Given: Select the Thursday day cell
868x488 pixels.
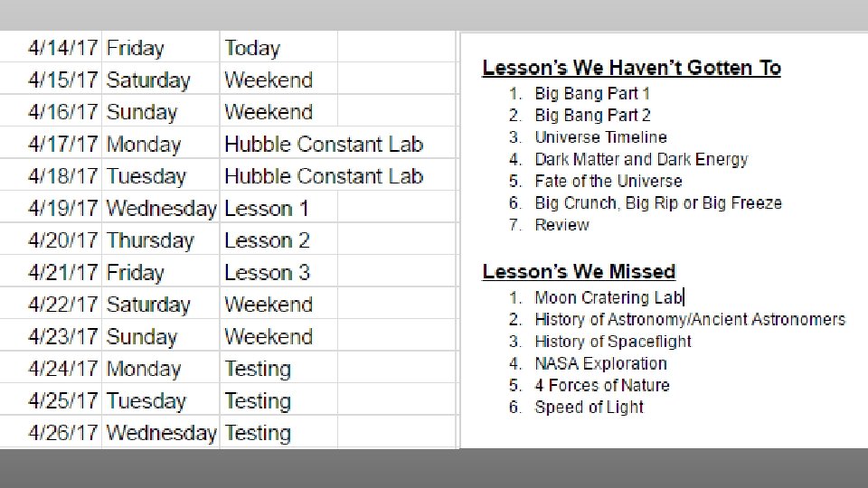Looking at the screenshot, I should 150,241.
